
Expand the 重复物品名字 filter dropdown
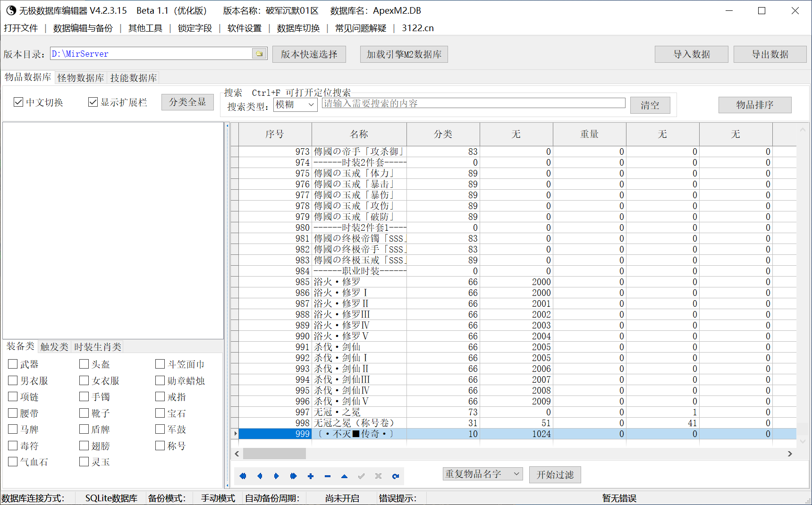click(x=482, y=474)
